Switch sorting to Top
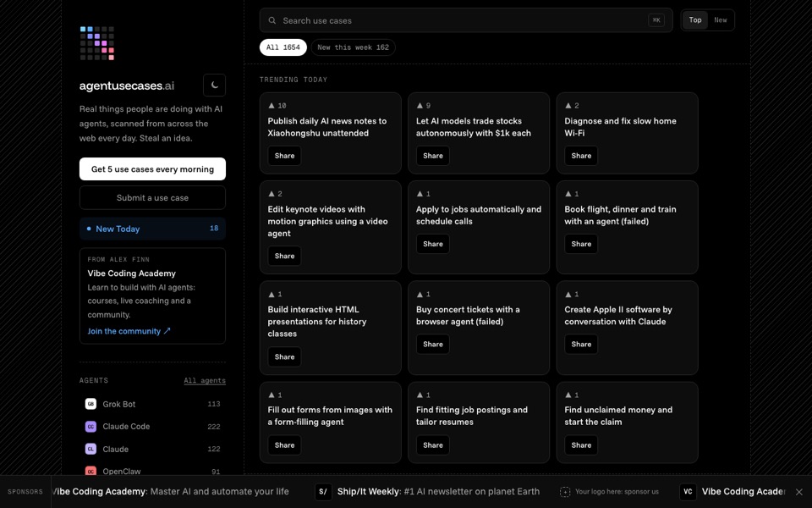This screenshot has height=508, width=812. pyautogui.click(x=695, y=20)
